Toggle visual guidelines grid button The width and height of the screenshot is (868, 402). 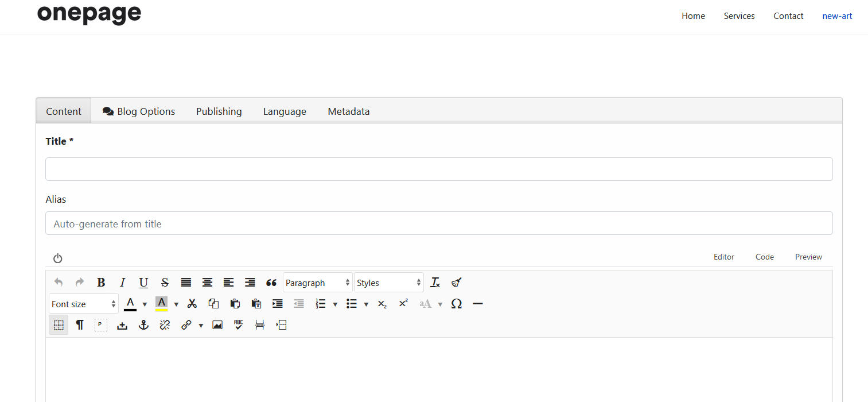point(59,325)
